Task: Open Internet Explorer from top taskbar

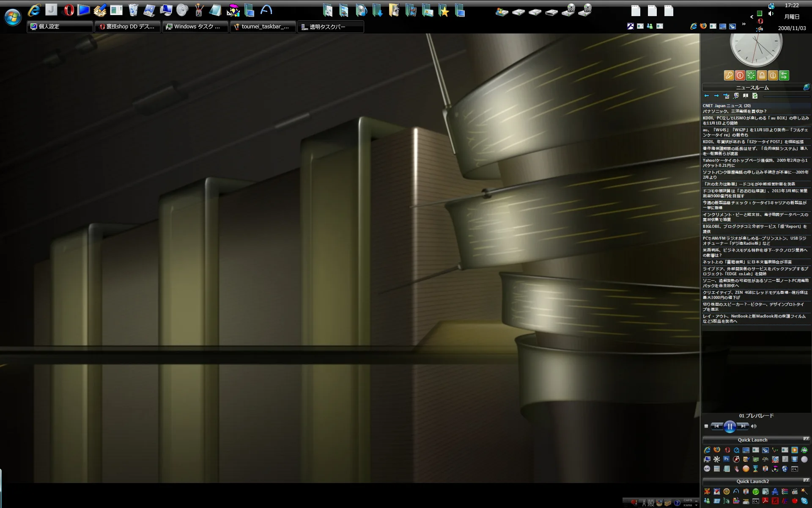Action: pyautogui.click(x=34, y=10)
